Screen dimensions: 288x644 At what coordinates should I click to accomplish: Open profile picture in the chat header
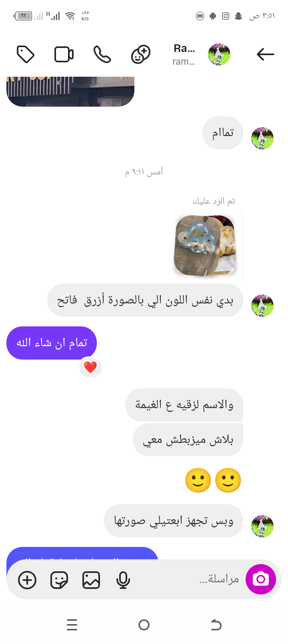[219, 54]
